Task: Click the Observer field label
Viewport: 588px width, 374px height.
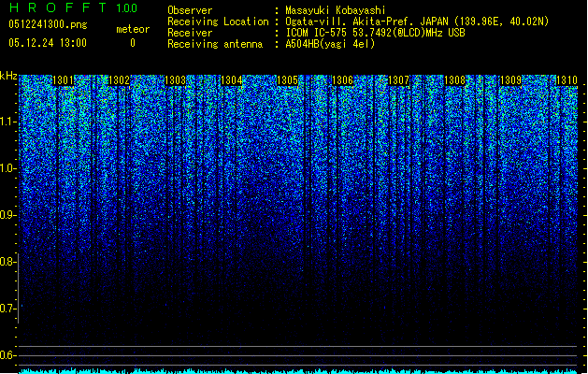Action: 190,10
